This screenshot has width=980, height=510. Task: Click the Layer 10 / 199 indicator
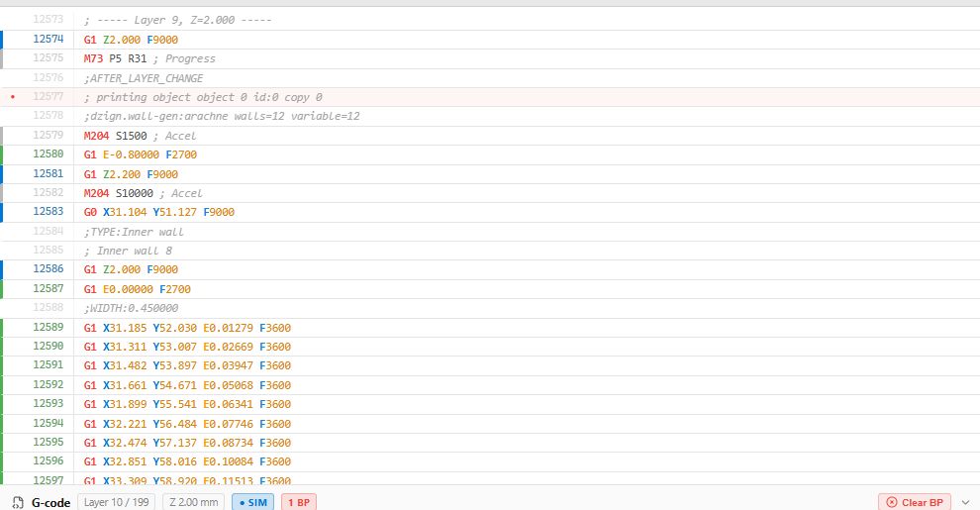pyautogui.click(x=116, y=502)
